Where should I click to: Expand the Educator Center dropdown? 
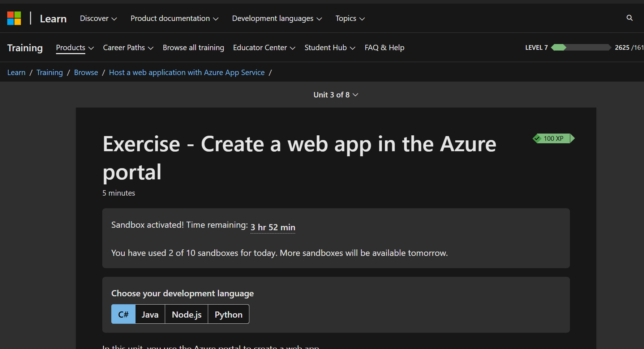pyautogui.click(x=264, y=48)
